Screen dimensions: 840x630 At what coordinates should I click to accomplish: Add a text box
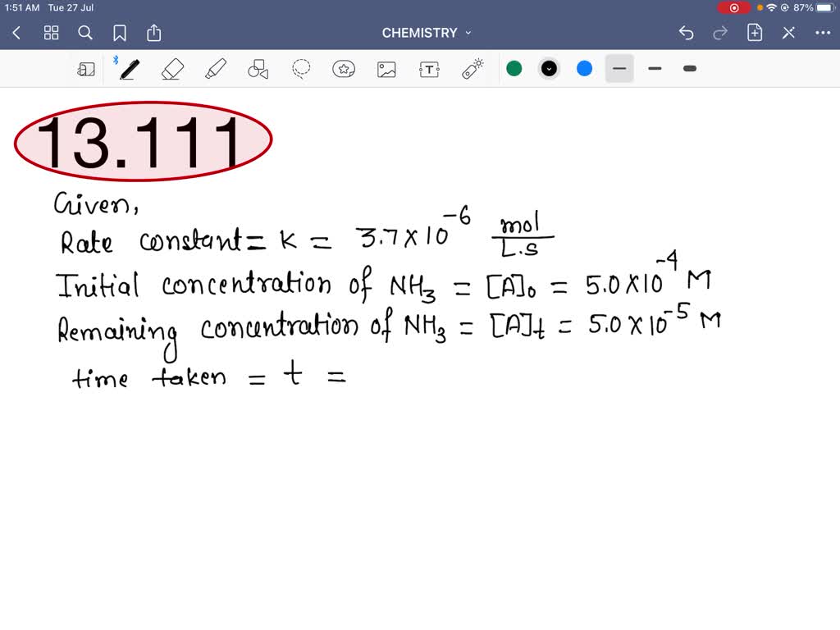tap(429, 69)
